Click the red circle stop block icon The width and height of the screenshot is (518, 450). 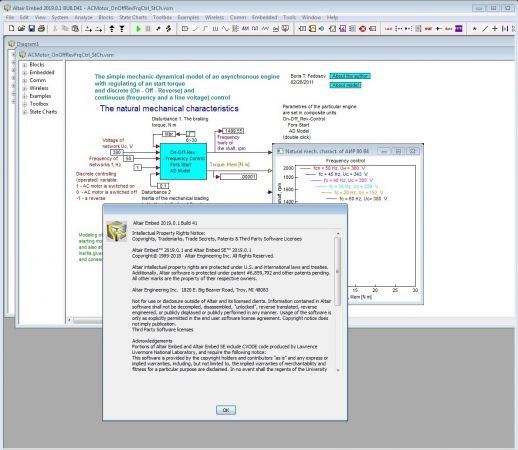point(363,29)
